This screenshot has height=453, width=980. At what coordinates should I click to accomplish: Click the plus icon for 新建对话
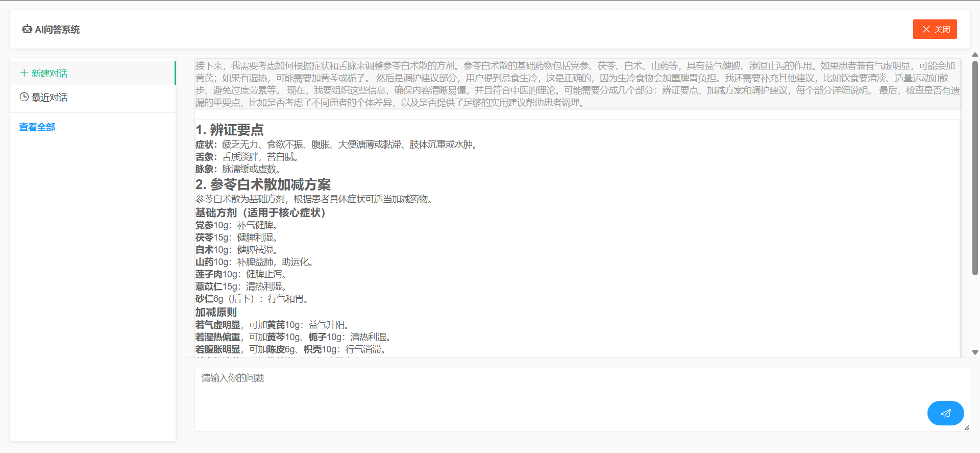[23, 73]
